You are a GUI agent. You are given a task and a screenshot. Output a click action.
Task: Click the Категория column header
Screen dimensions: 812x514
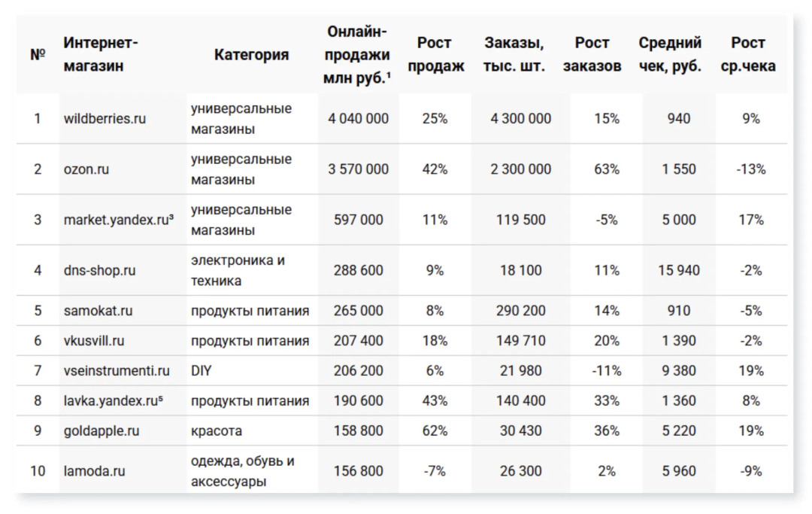pyautogui.click(x=252, y=54)
